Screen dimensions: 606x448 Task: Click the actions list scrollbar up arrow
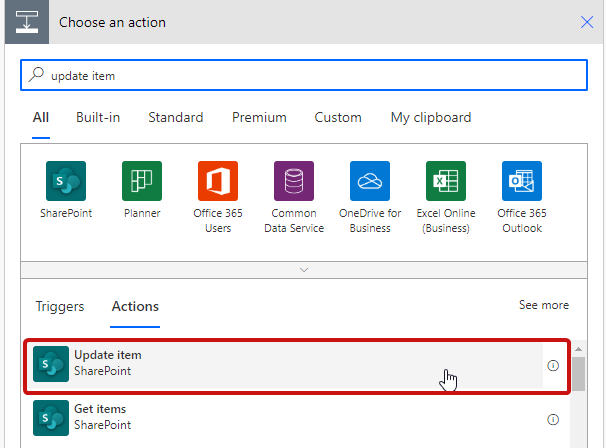579,349
